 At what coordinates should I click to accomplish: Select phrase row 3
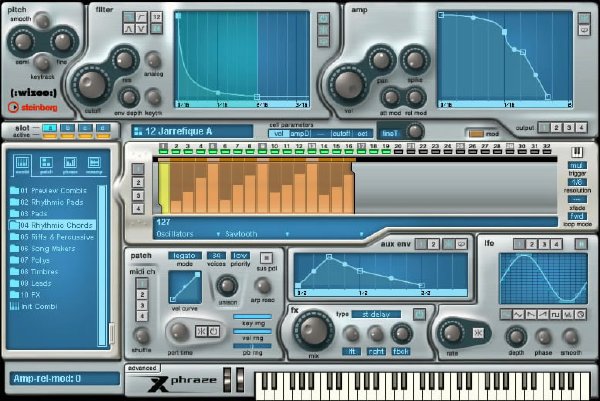pyautogui.click(x=138, y=196)
